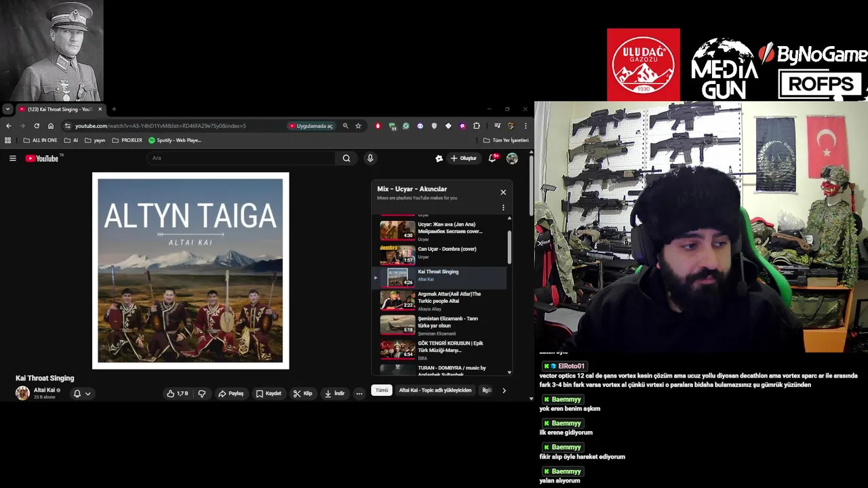Open the apps grid icon in bookmarks bar

pos(8,140)
